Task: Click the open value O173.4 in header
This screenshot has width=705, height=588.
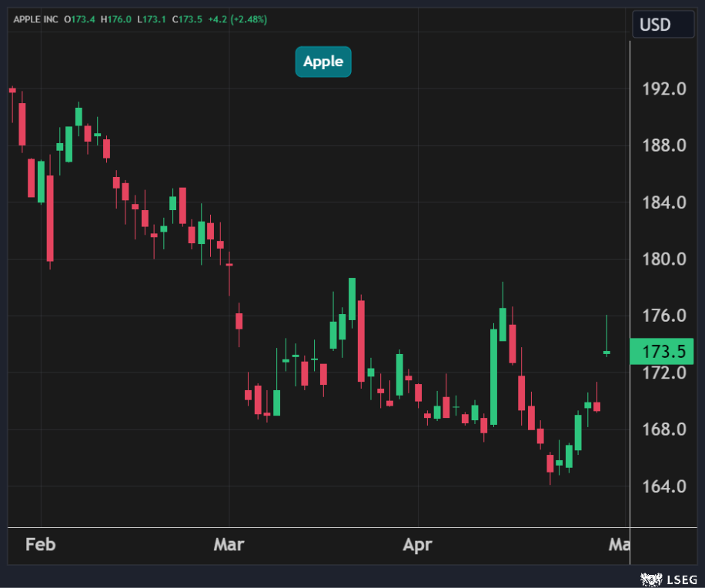Action: 79,19
